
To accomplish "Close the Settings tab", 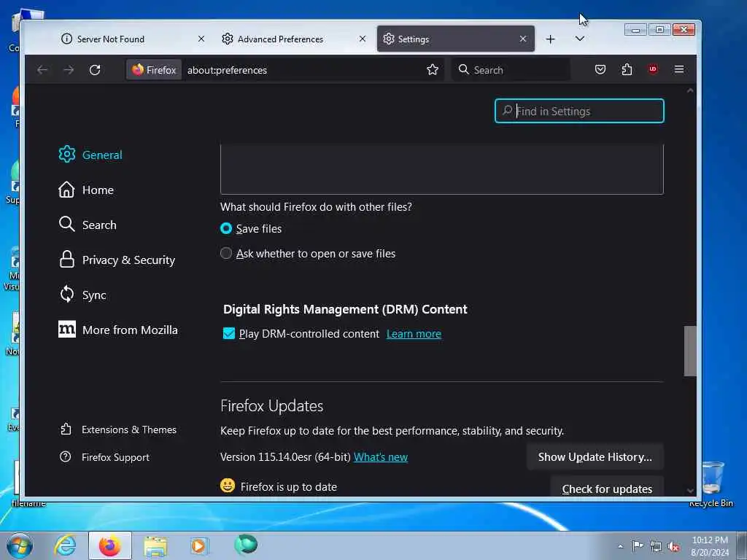I will point(523,39).
